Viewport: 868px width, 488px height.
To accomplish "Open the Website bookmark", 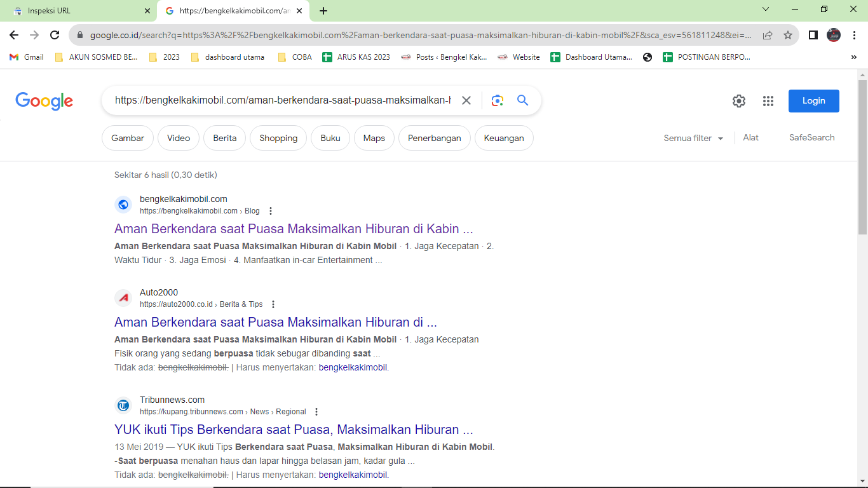I will pos(519,57).
